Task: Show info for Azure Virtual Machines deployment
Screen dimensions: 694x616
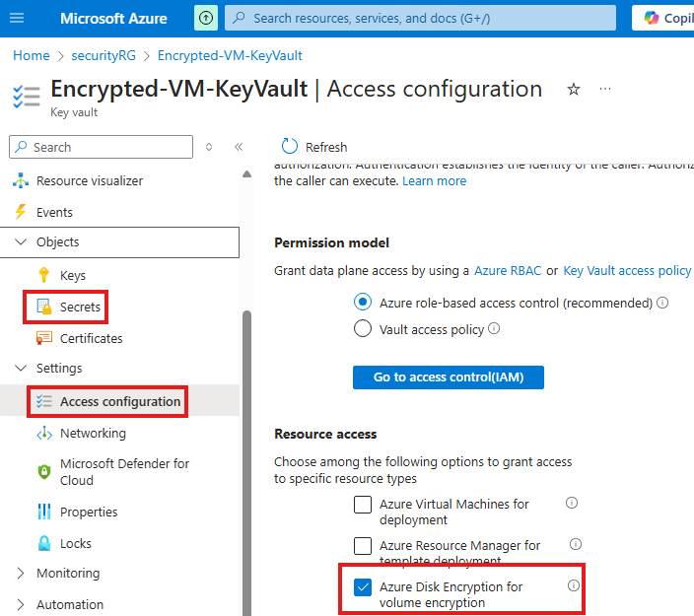Action: (572, 503)
